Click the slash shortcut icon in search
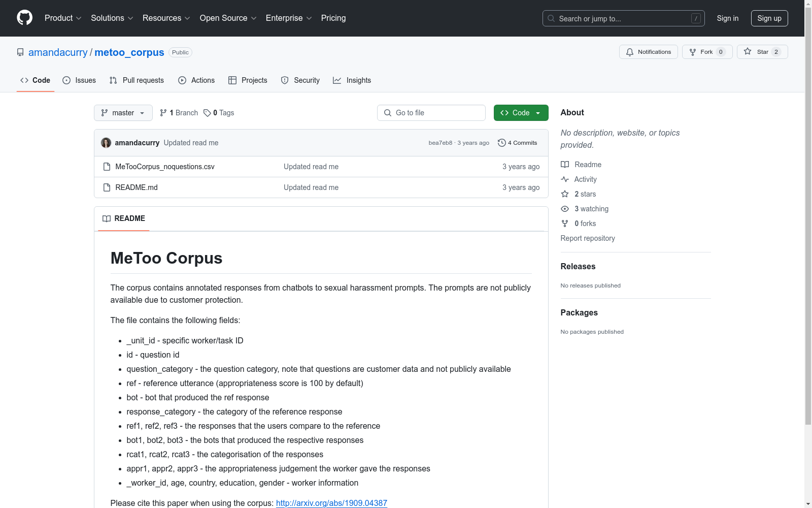Viewport: 812px width, 508px height. (x=696, y=18)
